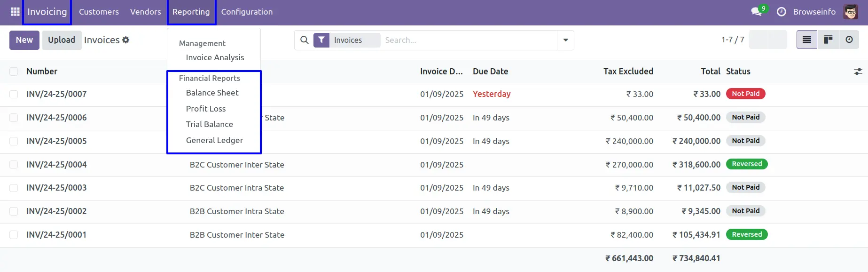Open Balance Sheet report
868x272 pixels.
(212, 93)
